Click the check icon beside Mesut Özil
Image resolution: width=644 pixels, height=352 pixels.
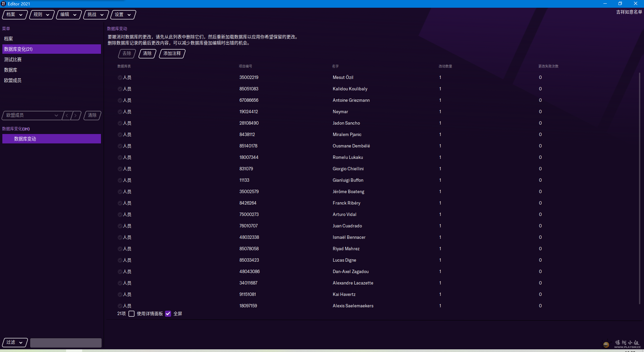(x=120, y=78)
